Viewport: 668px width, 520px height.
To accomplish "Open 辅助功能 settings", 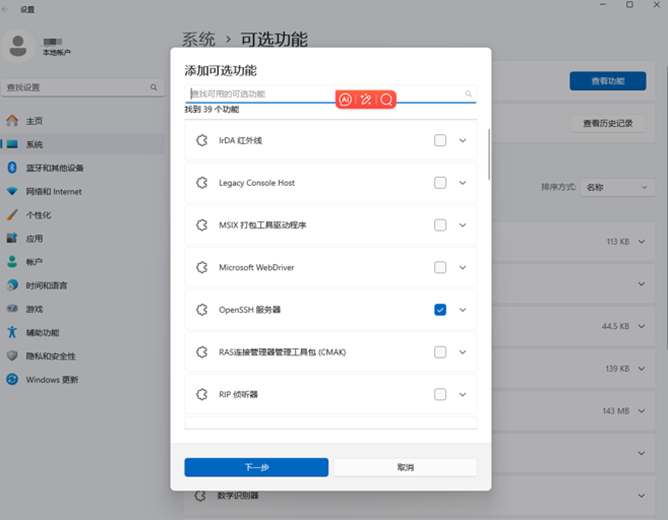I will [83, 333].
